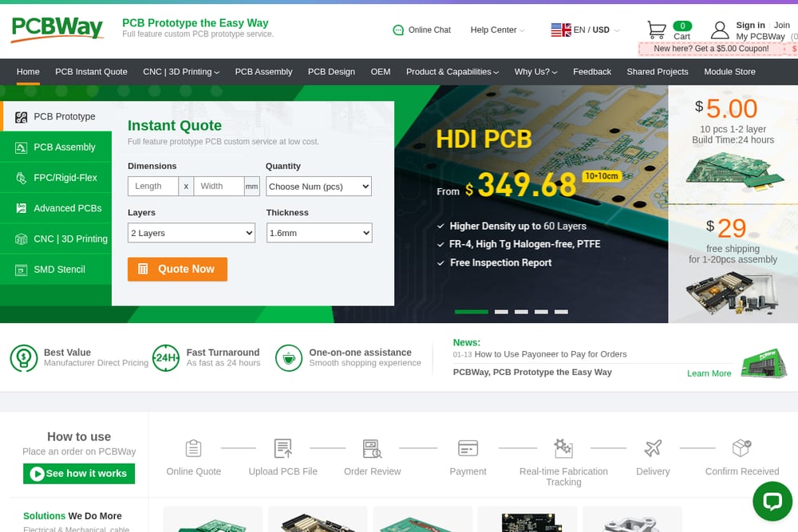Screen dimensions: 798x532
Task: Open the nav bar's PCB Assembly item
Action: tap(263, 72)
